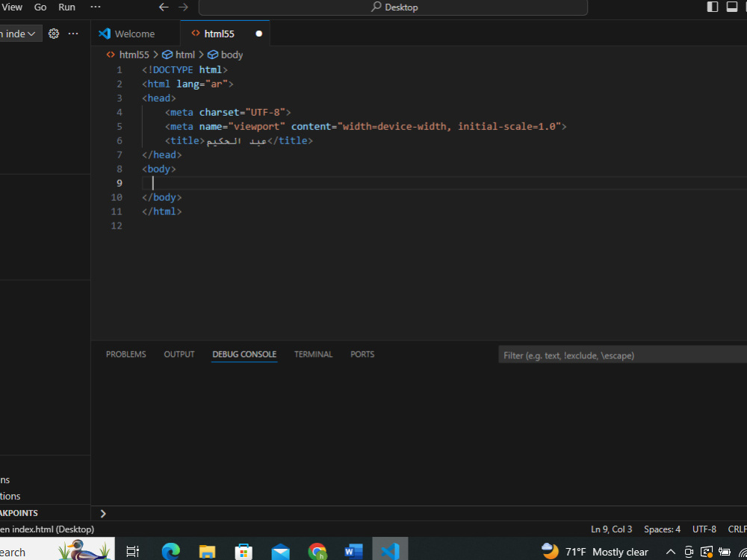This screenshot has width=747, height=560.
Task: Click the body breadcrumb item
Action: pos(226,55)
